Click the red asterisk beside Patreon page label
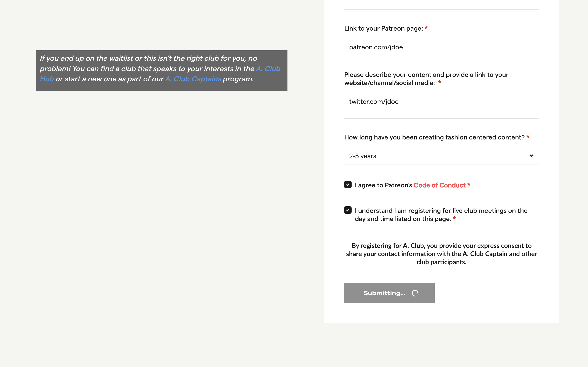 pyautogui.click(x=426, y=28)
